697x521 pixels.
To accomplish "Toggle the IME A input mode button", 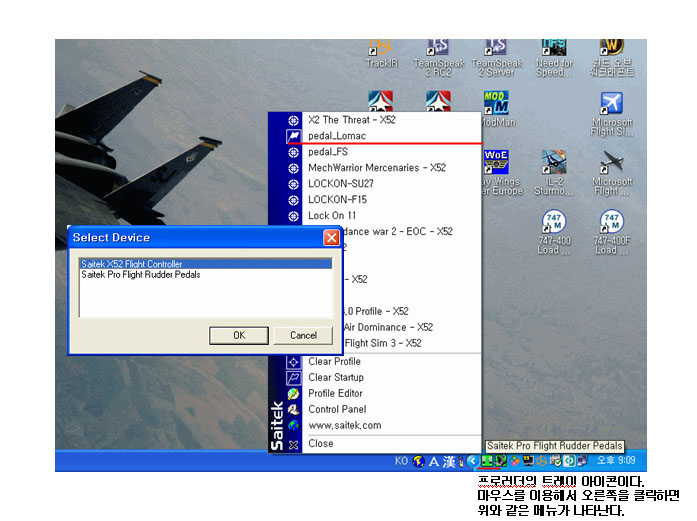I will (434, 462).
